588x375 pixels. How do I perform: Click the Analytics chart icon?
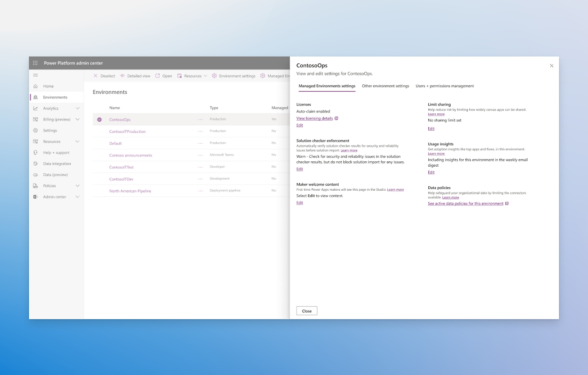(x=35, y=108)
